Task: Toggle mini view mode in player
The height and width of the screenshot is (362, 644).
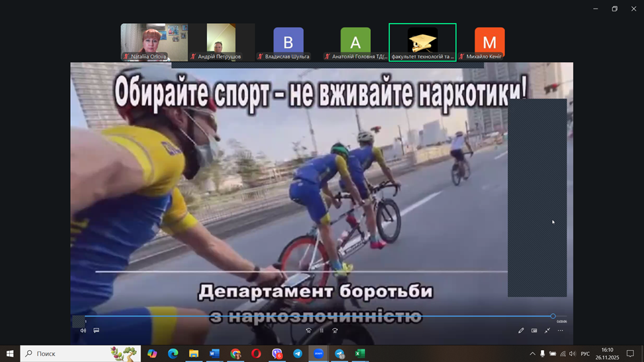Action: click(x=534, y=330)
